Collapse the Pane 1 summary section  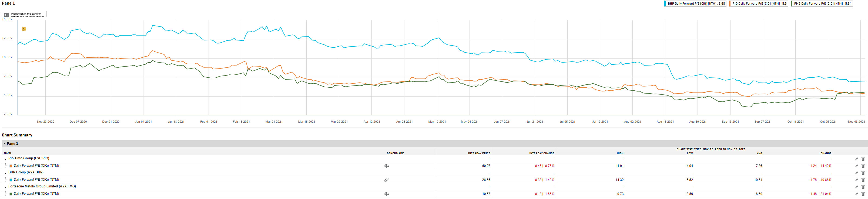click(4, 143)
